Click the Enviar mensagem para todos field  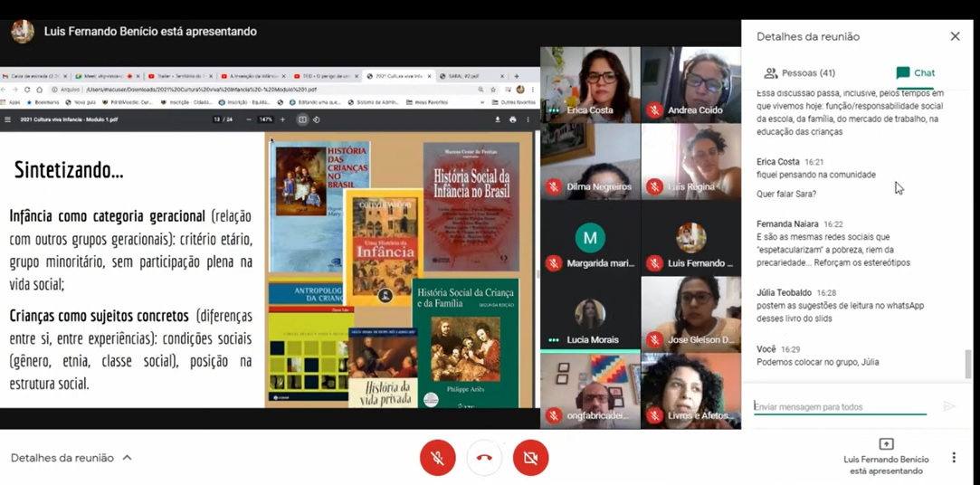pyautogui.click(x=840, y=407)
